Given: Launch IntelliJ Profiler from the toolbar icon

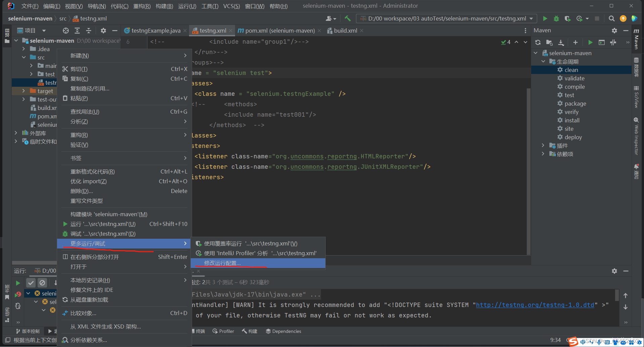Looking at the screenshot, I should pos(579,18).
